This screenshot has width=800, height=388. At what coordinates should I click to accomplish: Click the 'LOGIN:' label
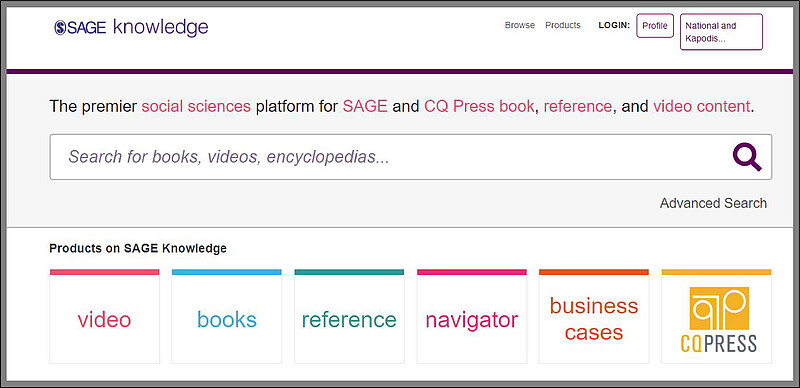[x=614, y=26]
